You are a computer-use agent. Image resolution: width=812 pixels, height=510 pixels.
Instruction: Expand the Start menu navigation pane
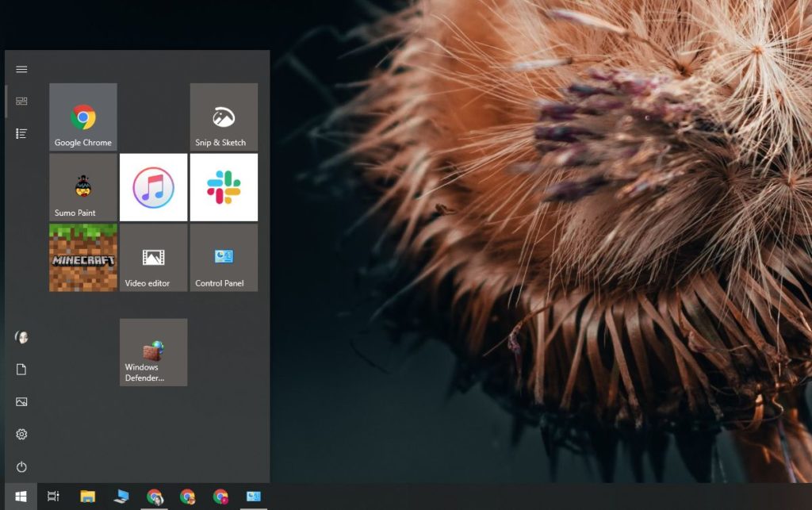(21, 69)
